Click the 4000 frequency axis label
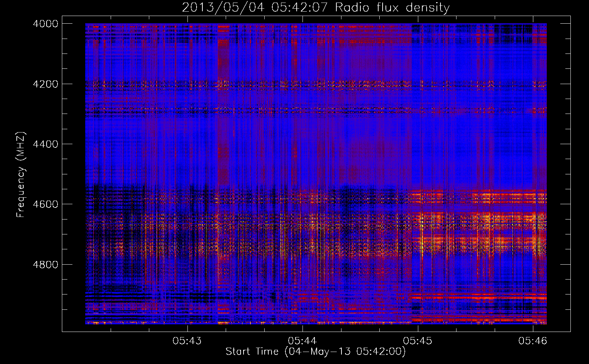This screenshot has width=589, height=364. [46, 24]
